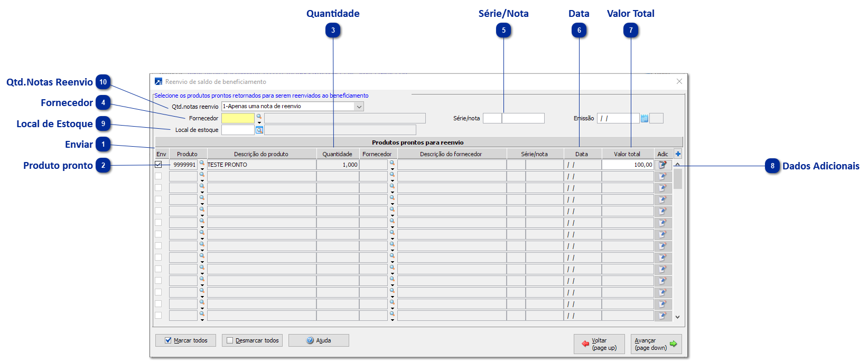Open the Qtd.notas reenvio dropdown

pyautogui.click(x=359, y=107)
